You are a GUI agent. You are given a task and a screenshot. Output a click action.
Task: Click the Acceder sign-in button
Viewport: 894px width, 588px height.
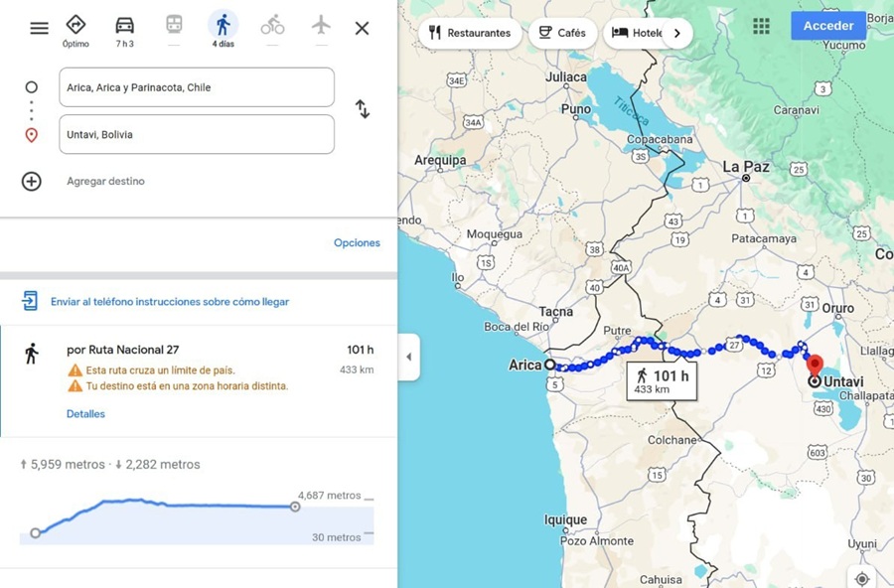827,26
